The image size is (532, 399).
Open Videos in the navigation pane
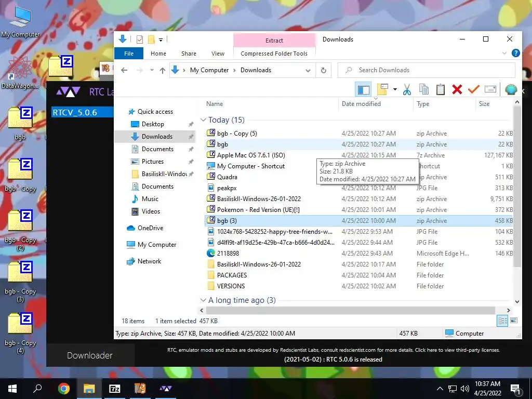151,211
